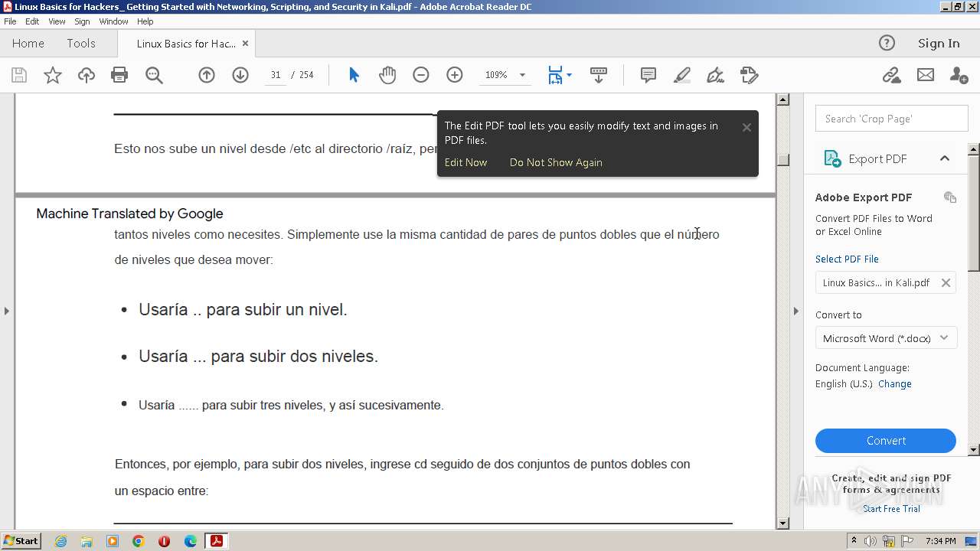Choose the Selection arrow tool

354,75
